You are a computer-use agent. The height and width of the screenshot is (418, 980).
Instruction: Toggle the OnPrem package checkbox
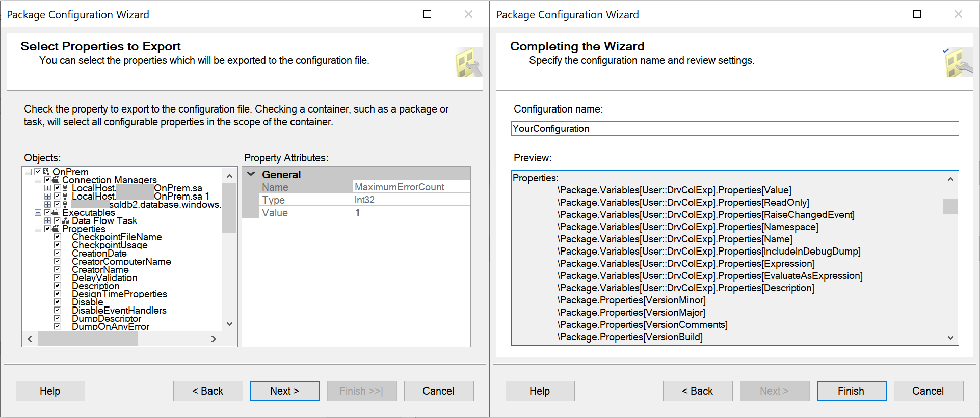(38, 172)
